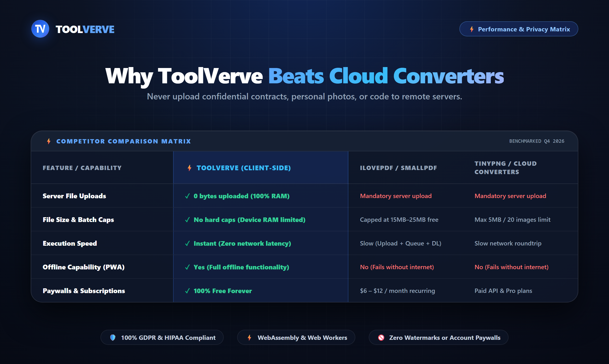Click Slow (Upload + Queue + DL) cell
The width and height of the screenshot is (609, 364).
[400, 244]
